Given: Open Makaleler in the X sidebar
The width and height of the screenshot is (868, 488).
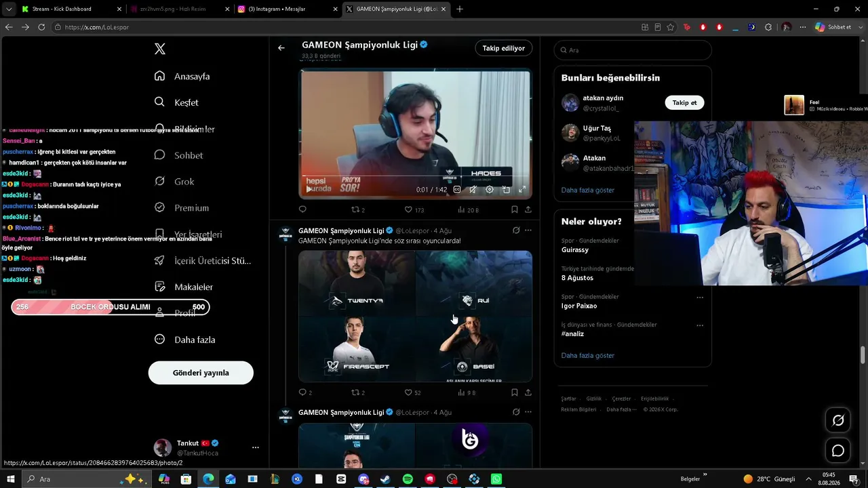Looking at the screenshot, I should [184, 287].
